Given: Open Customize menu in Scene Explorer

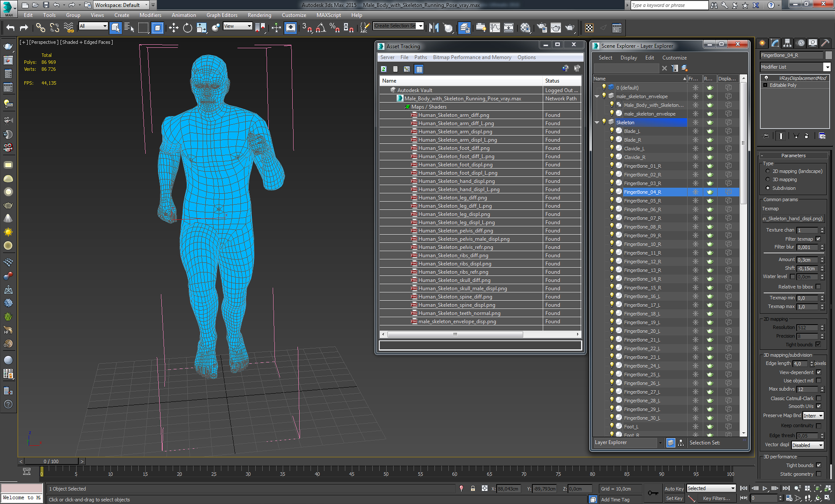Looking at the screenshot, I should (x=674, y=58).
